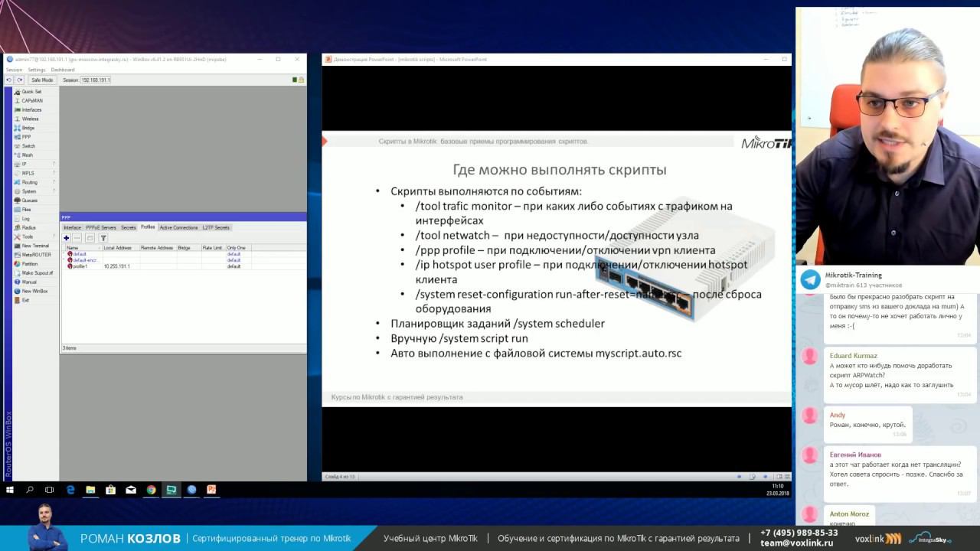Open Mikrotik-Training Telegram channel header
The image size is (980, 551).
coord(888,279)
